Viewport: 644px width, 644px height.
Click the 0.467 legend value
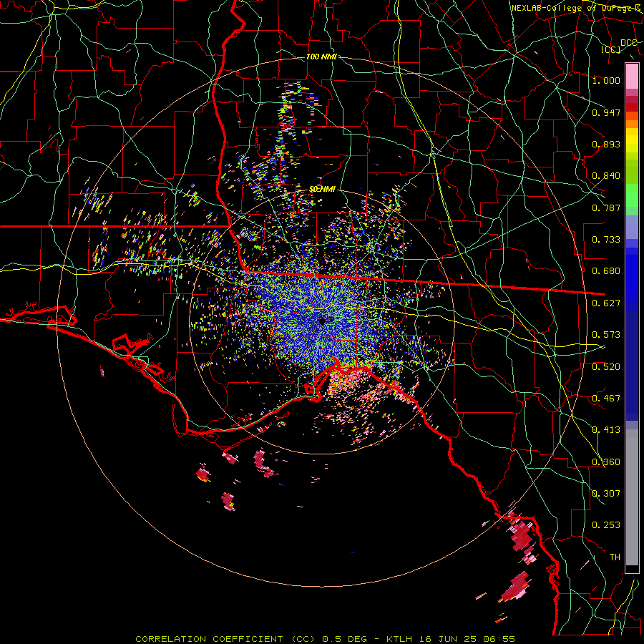[x=606, y=399]
